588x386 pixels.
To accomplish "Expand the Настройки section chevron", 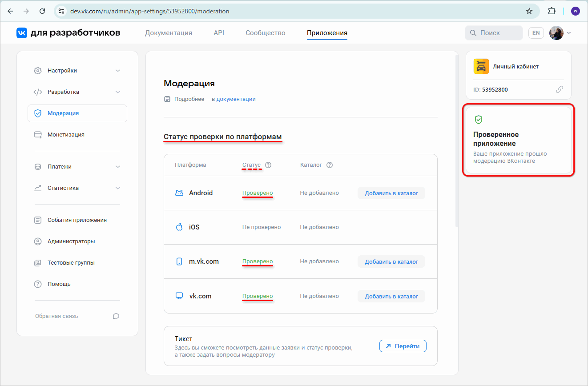I will coord(118,70).
